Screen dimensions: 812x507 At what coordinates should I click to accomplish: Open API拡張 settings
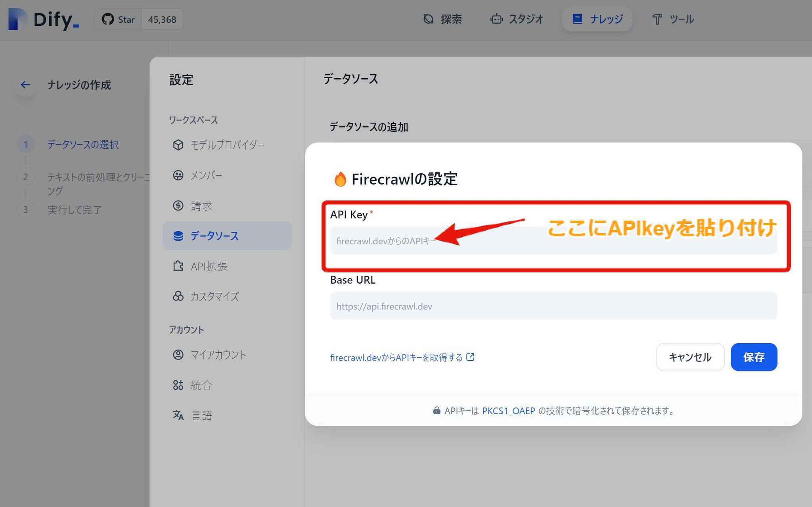pyautogui.click(x=227, y=266)
